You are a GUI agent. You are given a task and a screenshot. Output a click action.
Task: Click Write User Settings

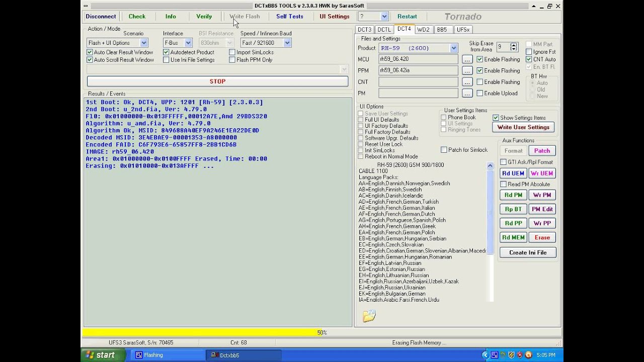523,127
